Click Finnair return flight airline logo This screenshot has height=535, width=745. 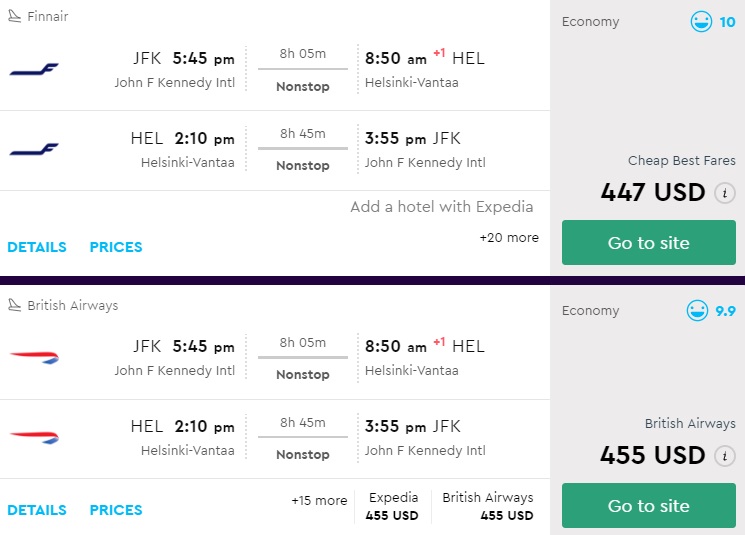(x=34, y=149)
